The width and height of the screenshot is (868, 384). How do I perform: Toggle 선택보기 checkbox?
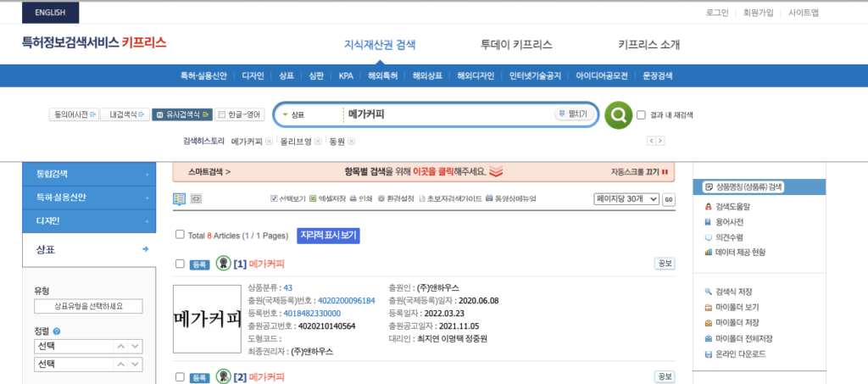tap(274, 198)
